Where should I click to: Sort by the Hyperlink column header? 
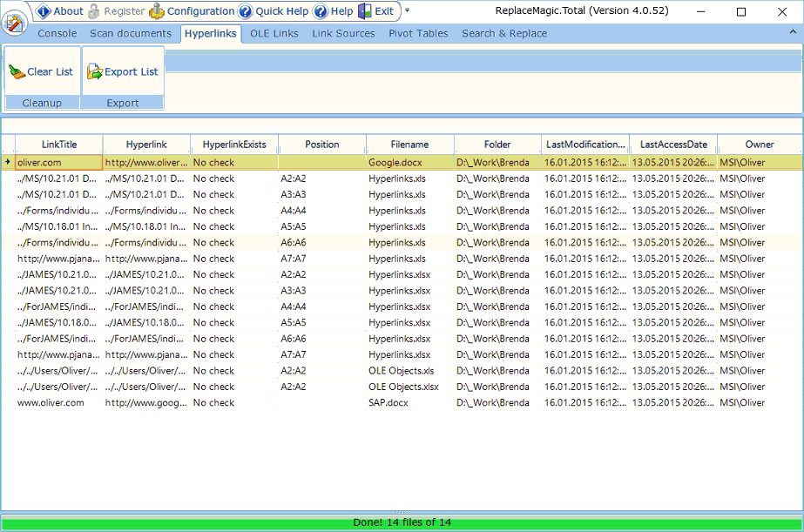pos(146,145)
